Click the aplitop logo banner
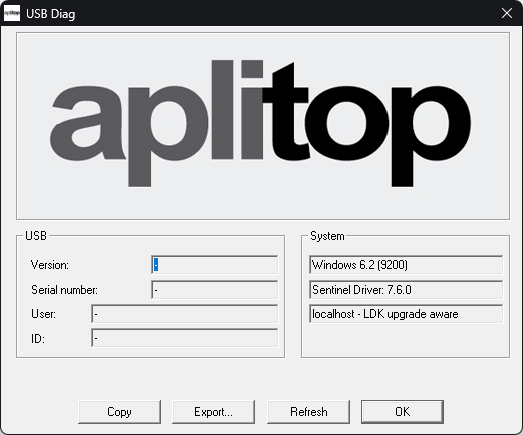The height and width of the screenshot is (435, 523). tap(263, 126)
